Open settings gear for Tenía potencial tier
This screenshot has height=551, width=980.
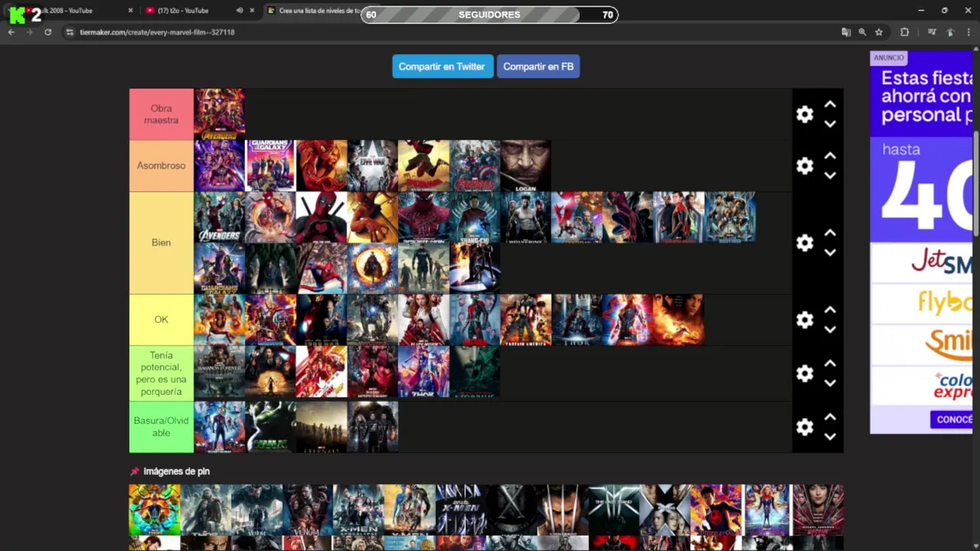(805, 373)
